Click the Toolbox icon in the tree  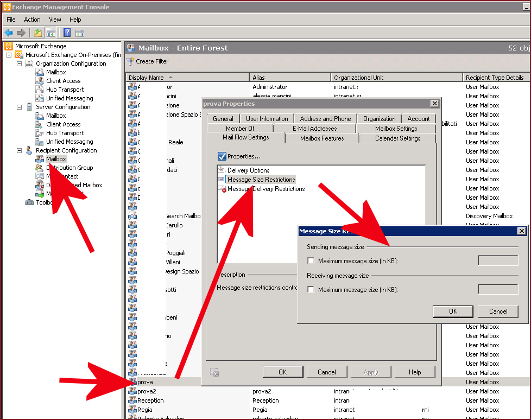click(x=29, y=202)
